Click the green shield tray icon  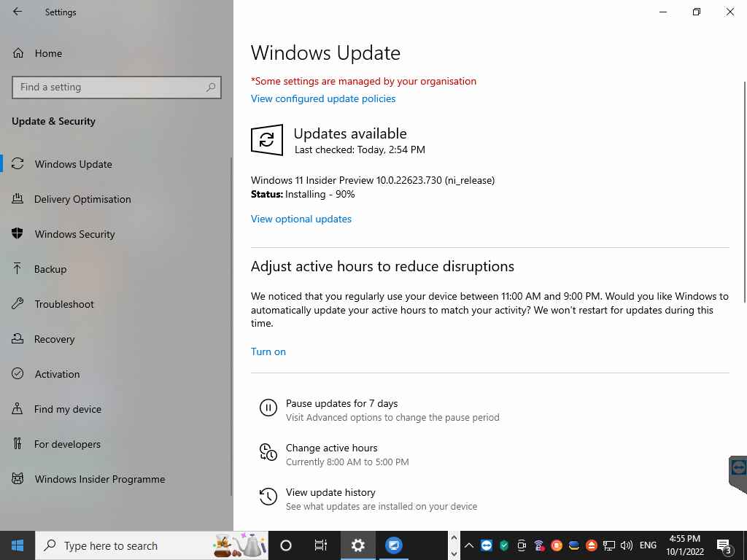[x=504, y=545]
